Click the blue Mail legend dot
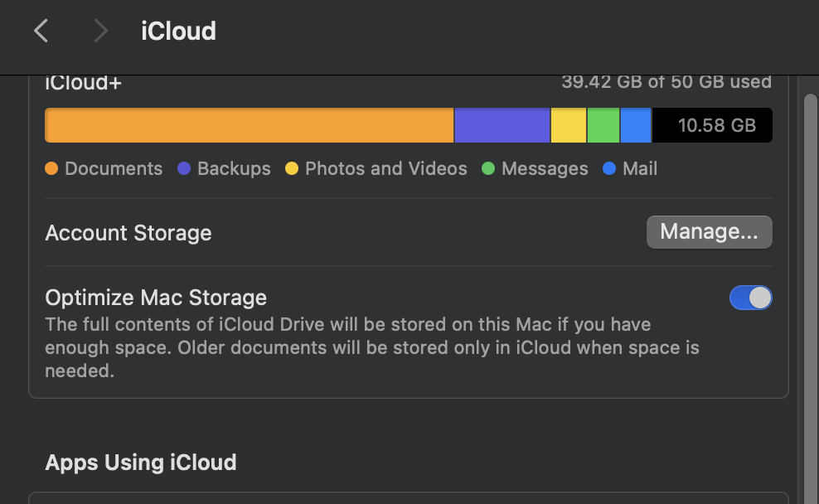Viewport: 819px width, 504px height. [x=609, y=168]
